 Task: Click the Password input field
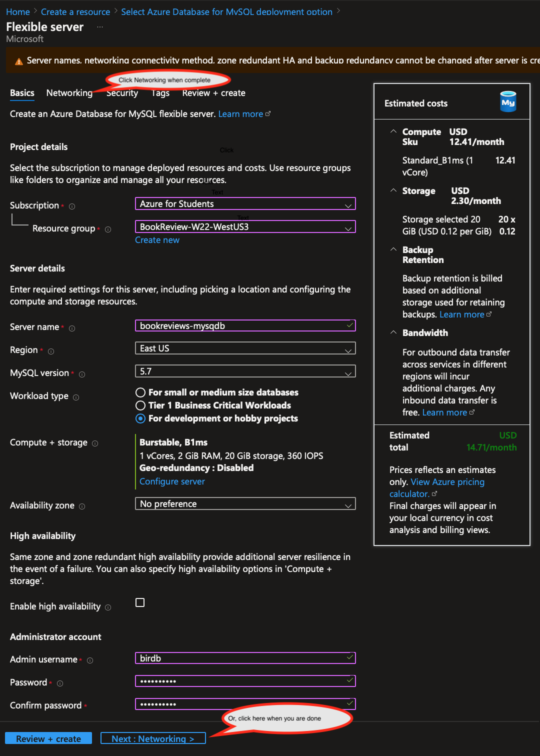point(245,681)
